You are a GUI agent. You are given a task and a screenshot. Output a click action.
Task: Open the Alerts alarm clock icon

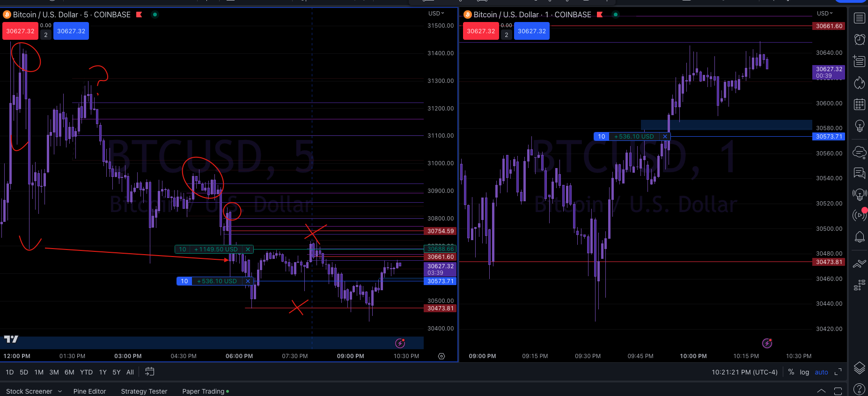coord(859,39)
